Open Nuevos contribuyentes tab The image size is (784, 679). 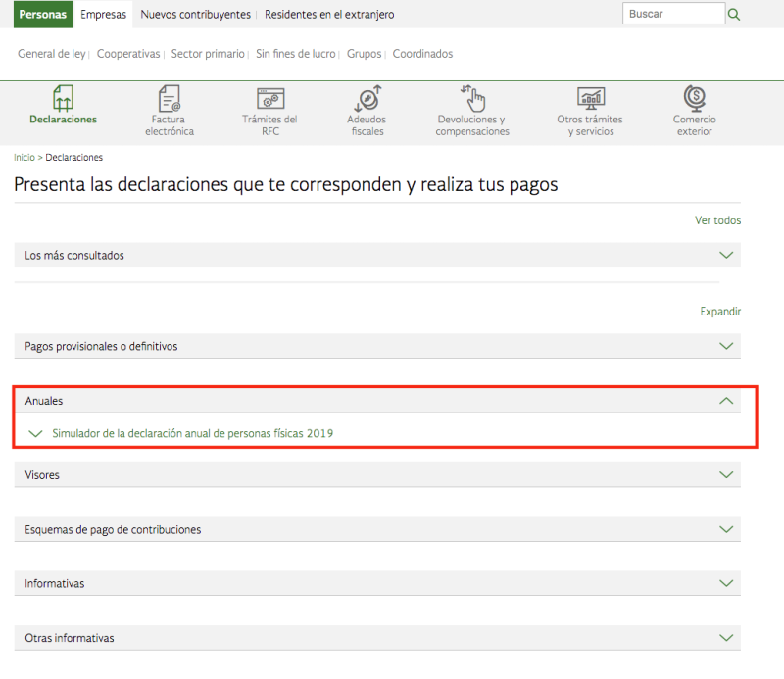point(195,15)
